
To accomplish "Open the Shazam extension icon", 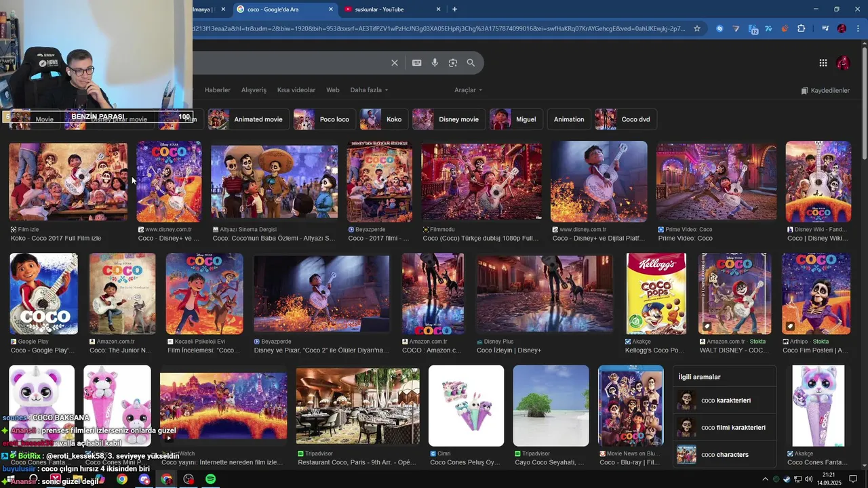I will (720, 28).
